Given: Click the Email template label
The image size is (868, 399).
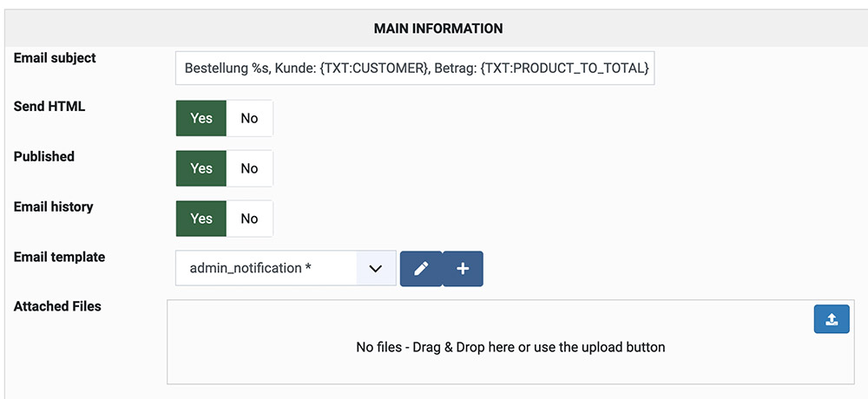Looking at the screenshot, I should pyautogui.click(x=59, y=258).
